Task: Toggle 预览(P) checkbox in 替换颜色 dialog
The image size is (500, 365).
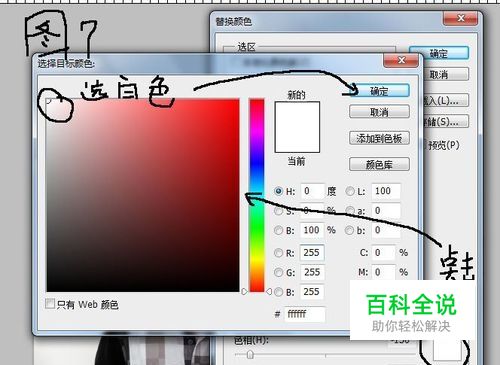Action: click(x=425, y=145)
